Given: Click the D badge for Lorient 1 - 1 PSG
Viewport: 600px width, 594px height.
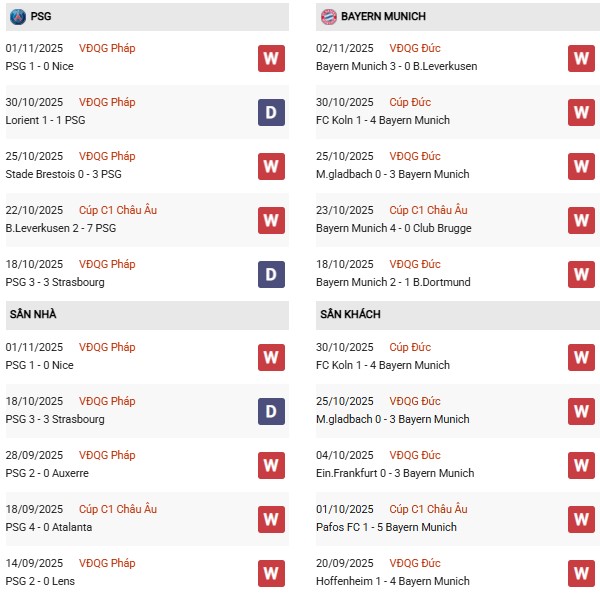Looking at the screenshot, I should (270, 112).
